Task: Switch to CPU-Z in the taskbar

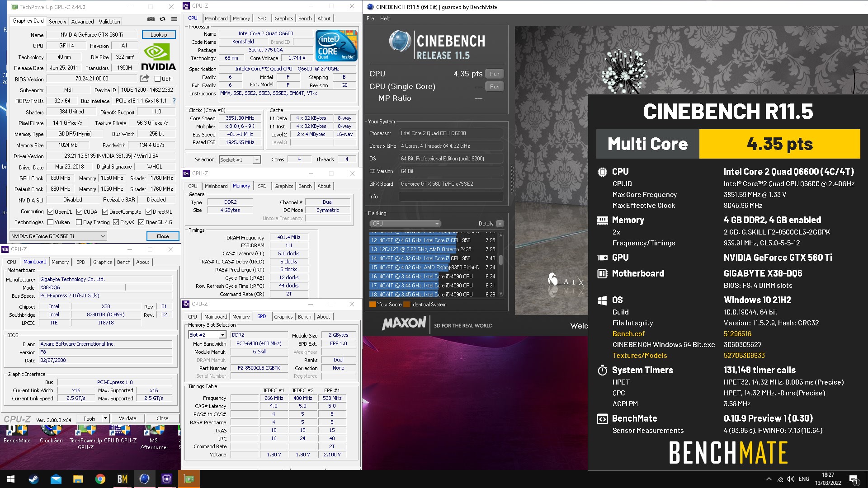Action: [x=166, y=479]
